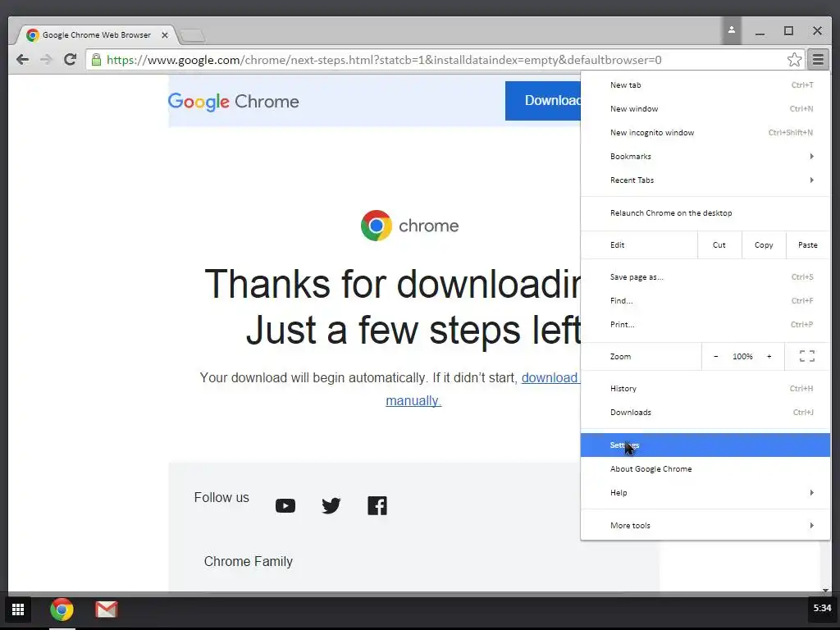Screen dimensions: 840x630
Task: Open History from the menu
Action: click(x=705, y=388)
